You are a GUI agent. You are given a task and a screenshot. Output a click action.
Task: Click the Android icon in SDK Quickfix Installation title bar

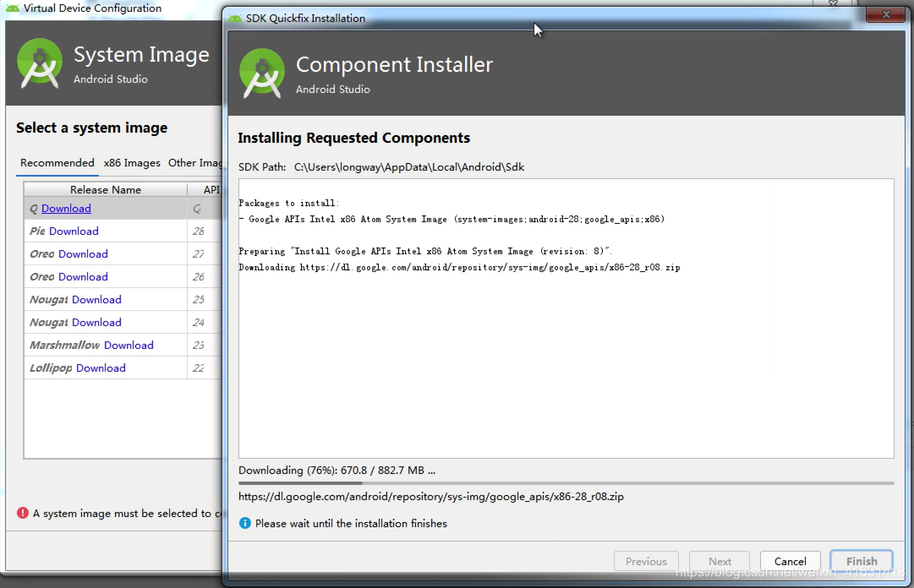(235, 18)
